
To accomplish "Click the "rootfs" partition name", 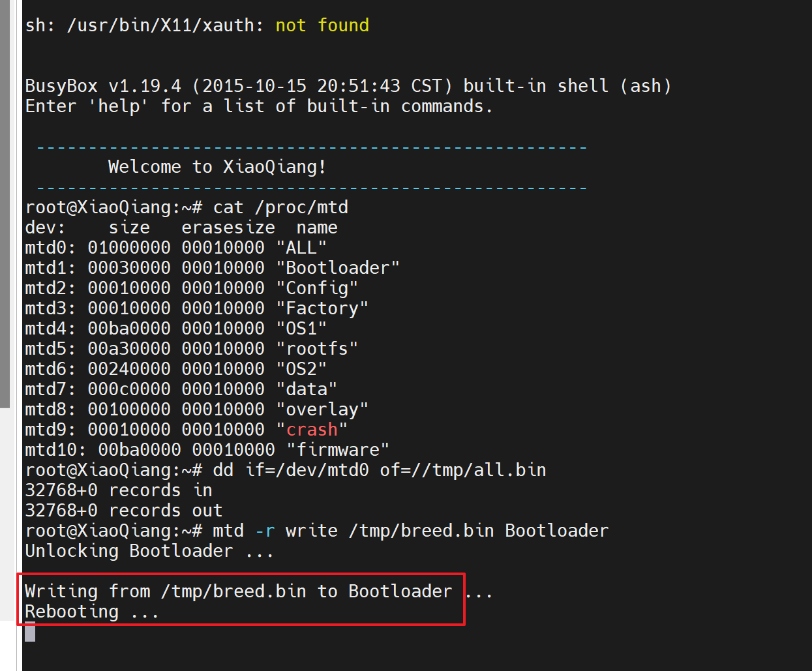I will 317,349.
